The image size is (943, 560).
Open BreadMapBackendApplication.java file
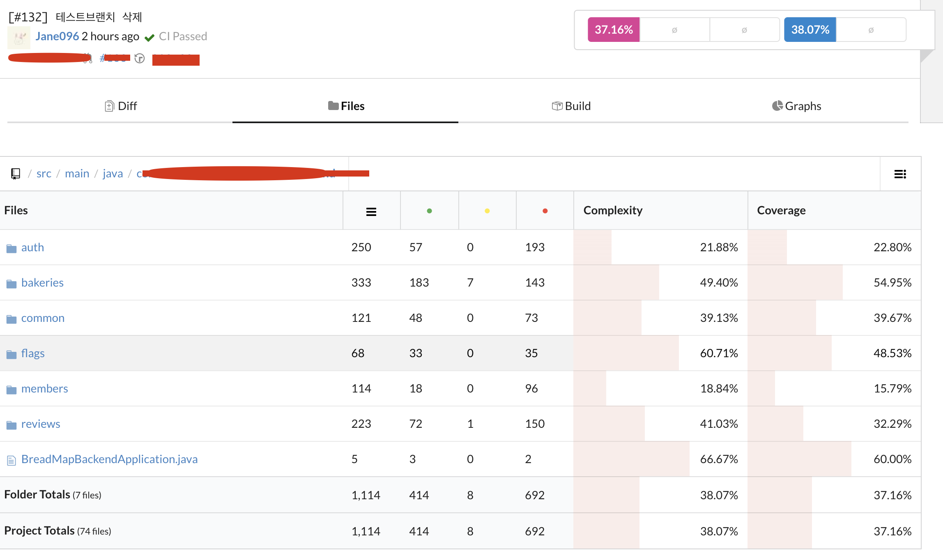pyautogui.click(x=109, y=459)
